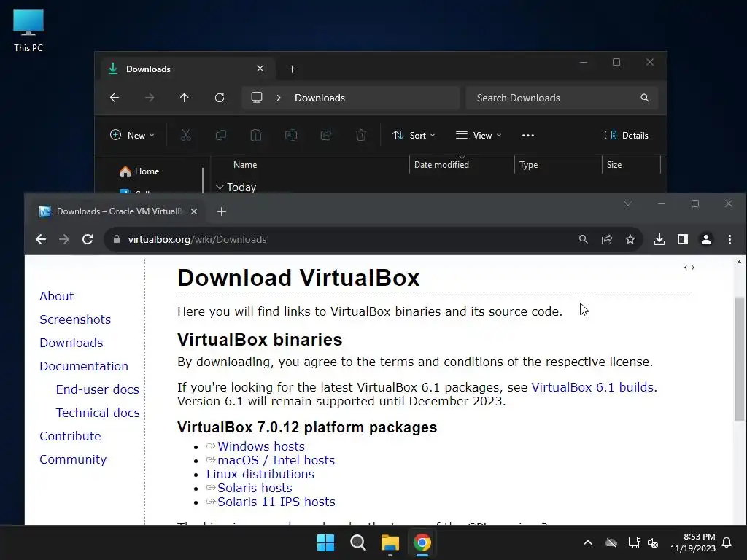Viewport: 747px width, 560px height.
Task: Click the Share icon in Explorer toolbar
Action: click(x=326, y=135)
